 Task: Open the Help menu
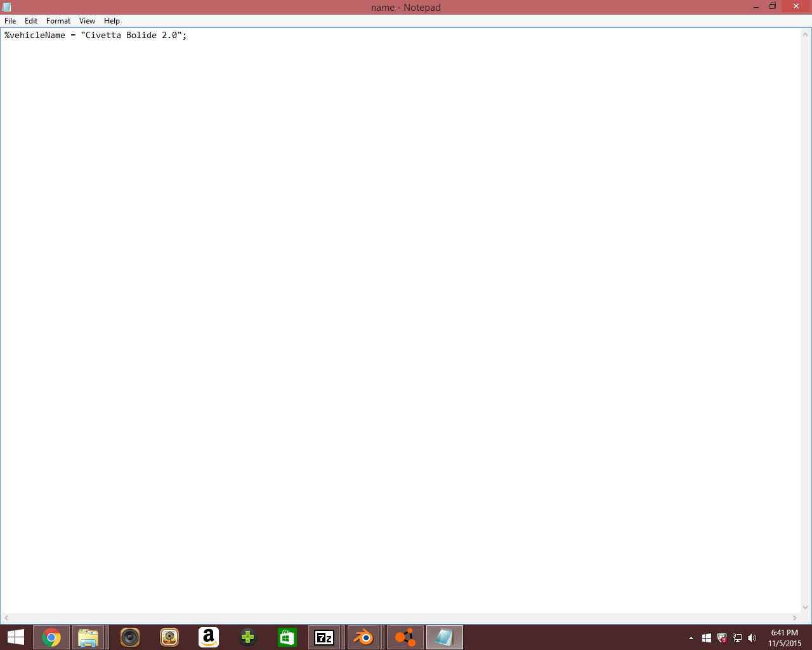pyautogui.click(x=112, y=21)
